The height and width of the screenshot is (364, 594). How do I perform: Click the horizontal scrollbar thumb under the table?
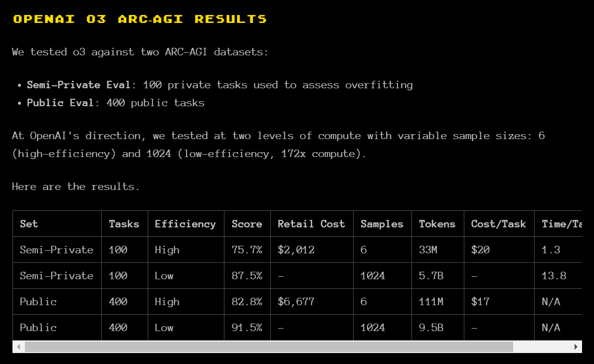[269, 347]
